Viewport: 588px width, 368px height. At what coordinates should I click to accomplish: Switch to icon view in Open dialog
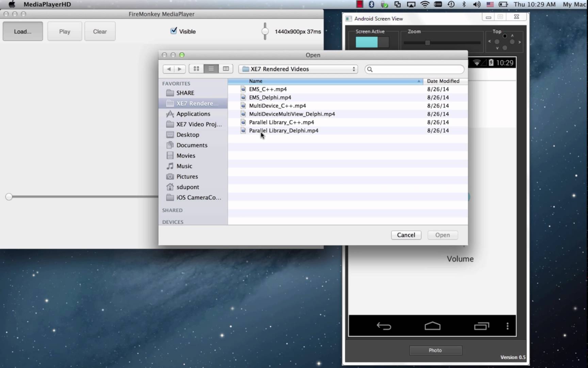point(196,69)
